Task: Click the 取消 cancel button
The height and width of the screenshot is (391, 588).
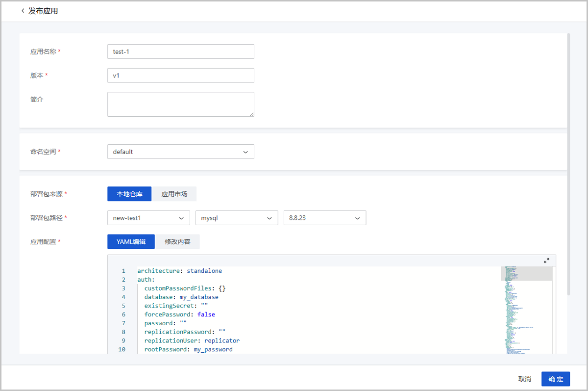Action: coord(524,379)
